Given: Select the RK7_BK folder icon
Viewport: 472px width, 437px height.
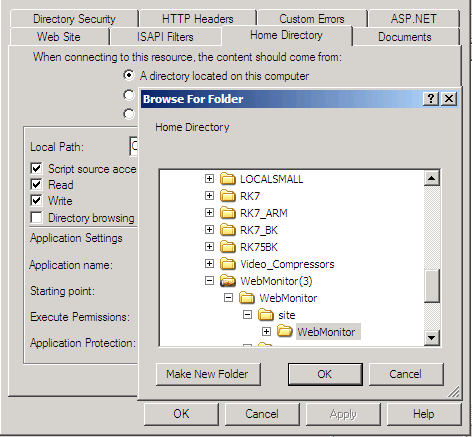Looking at the screenshot, I should coord(228,230).
